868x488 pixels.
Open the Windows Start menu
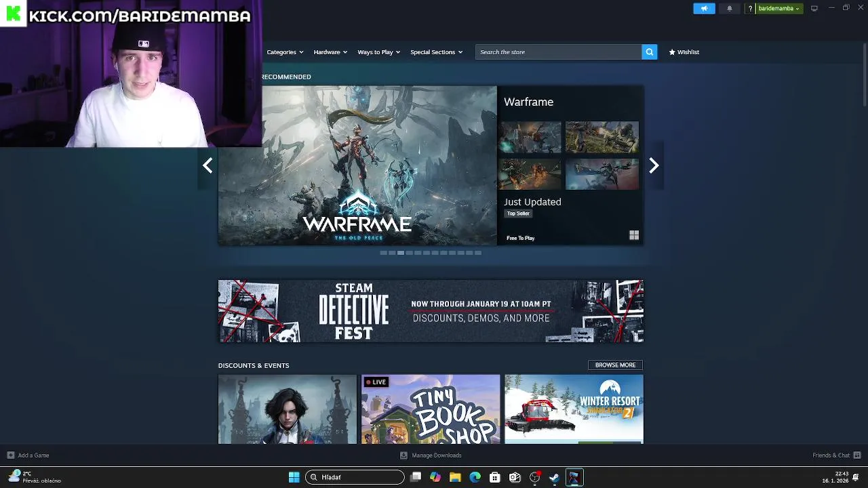coord(294,477)
